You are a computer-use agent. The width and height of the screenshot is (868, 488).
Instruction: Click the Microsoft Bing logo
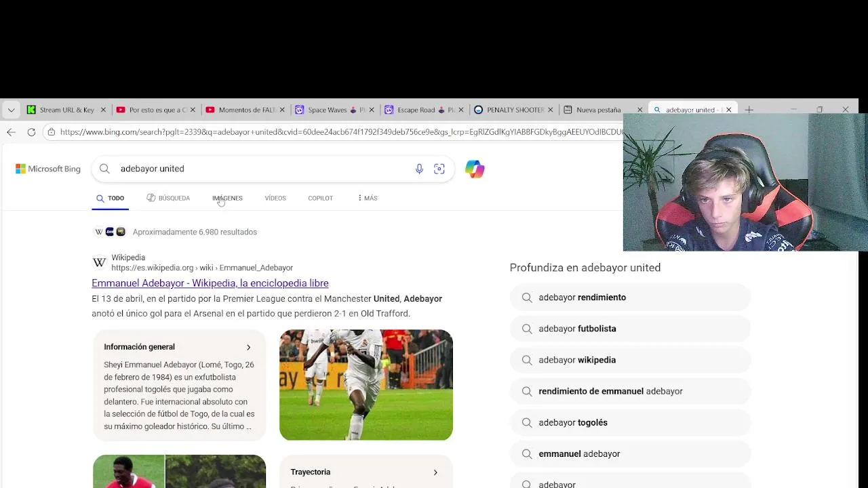click(x=48, y=169)
